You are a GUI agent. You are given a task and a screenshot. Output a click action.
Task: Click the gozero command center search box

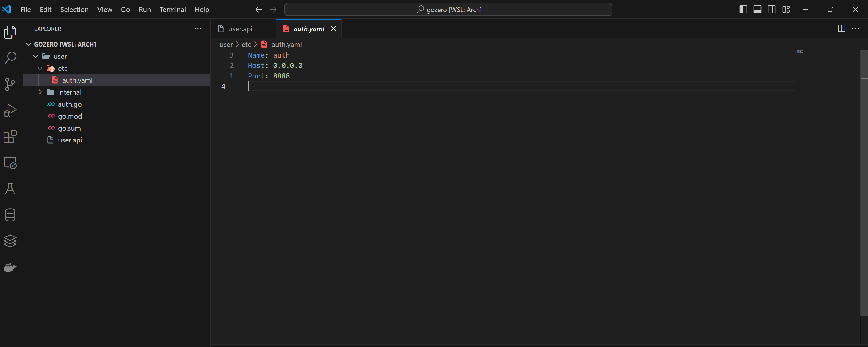[x=448, y=10]
